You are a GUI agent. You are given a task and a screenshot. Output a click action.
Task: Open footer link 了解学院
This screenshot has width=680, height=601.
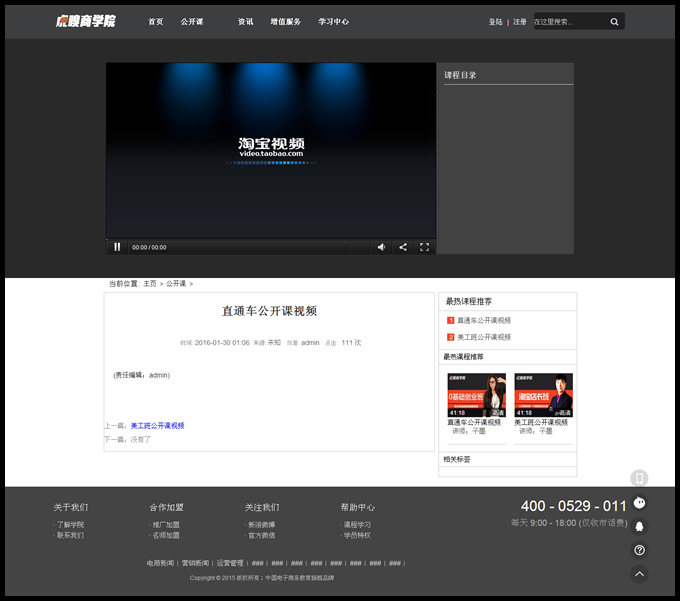(x=70, y=525)
